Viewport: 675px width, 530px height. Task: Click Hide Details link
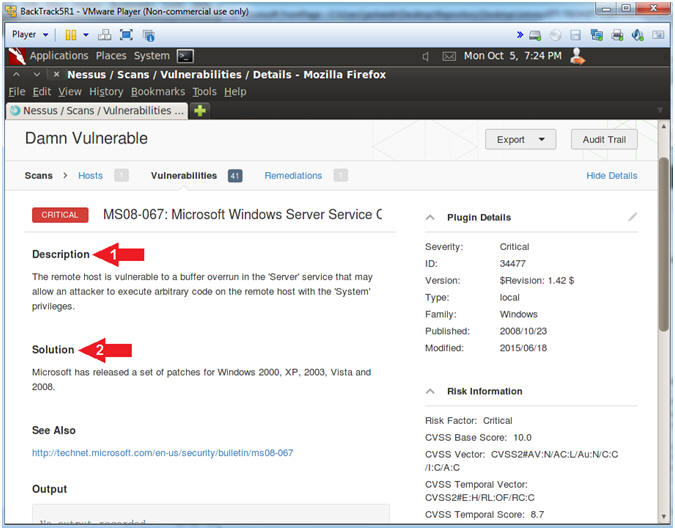(x=612, y=176)
